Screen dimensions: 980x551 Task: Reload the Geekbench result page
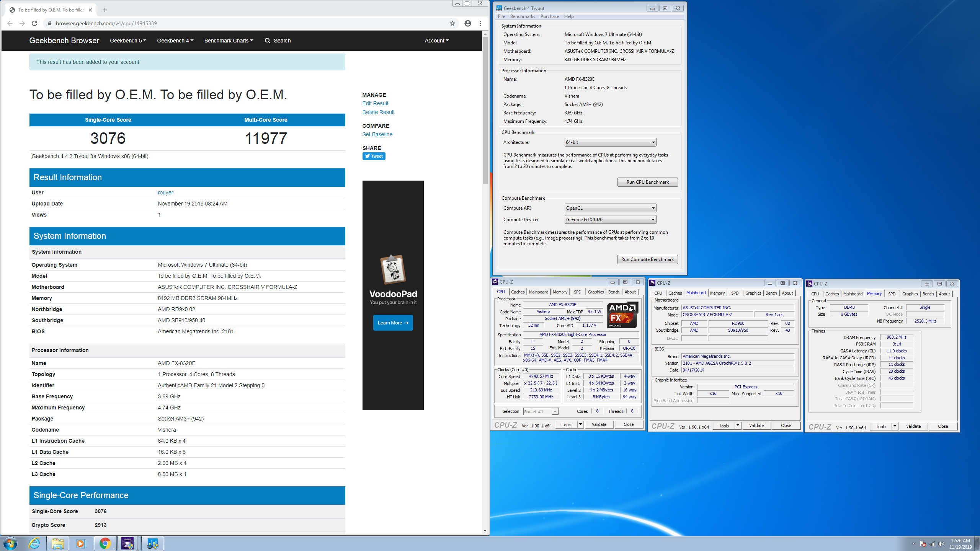(x=34, y=23)
